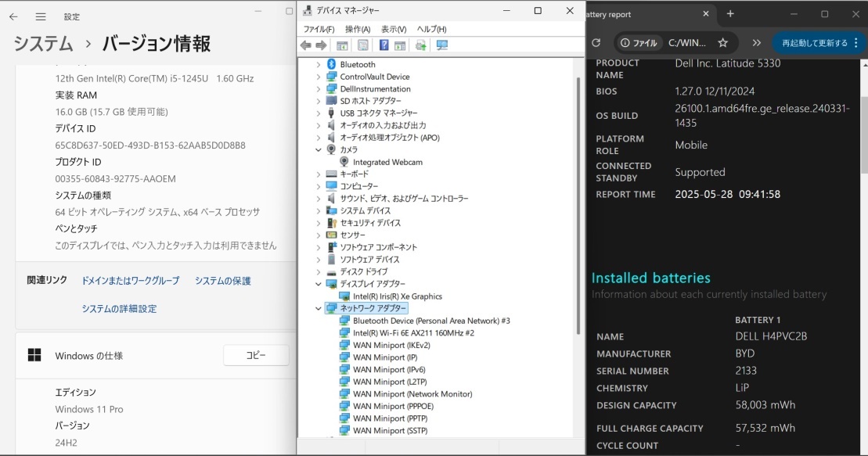Click the browser double-chevron overflow icon
868x456 pixels.
tap(756, 42)
